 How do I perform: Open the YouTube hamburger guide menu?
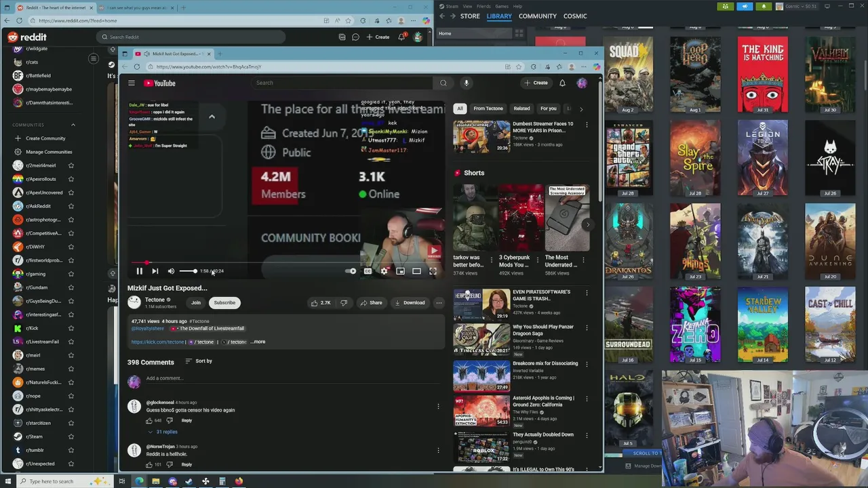(132, 83)
